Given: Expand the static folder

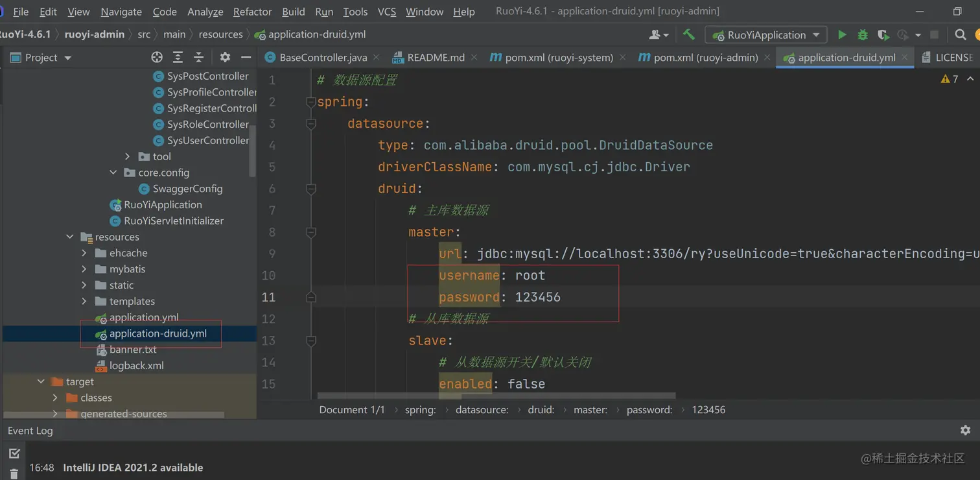Looking at the screenshot, I should 84,285.
